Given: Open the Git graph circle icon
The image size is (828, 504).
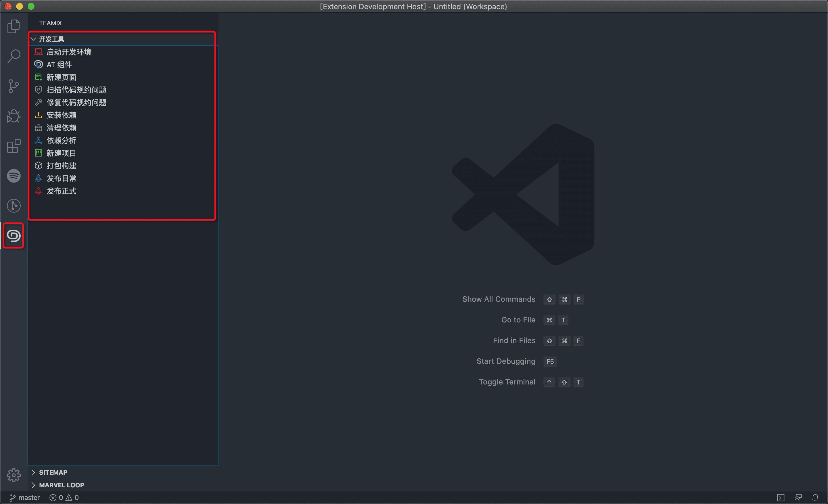Looking at the screenshot, I should [x=14, y=205].
